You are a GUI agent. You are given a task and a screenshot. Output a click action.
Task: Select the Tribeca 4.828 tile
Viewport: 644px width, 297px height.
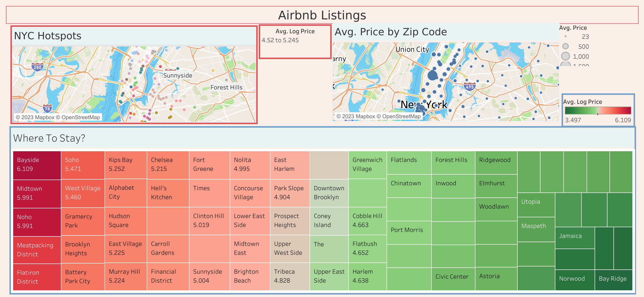[289, 276]
